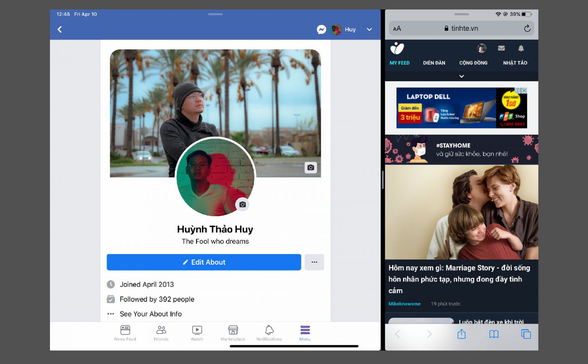Select Followed by 392 people
The width and height of the screenshot is (588, 364).
pos(157,299)
